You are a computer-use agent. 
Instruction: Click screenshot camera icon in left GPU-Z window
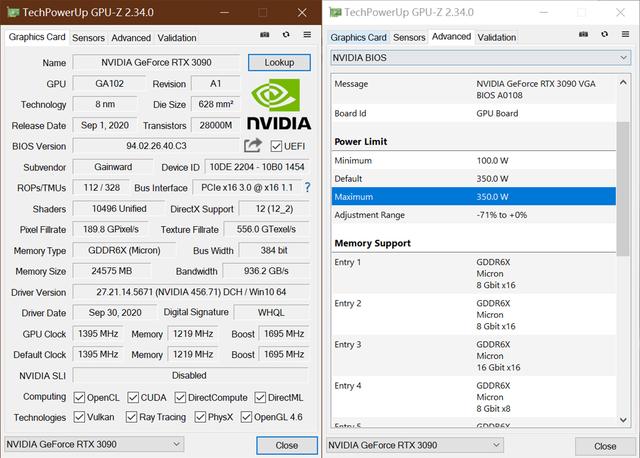264,35
